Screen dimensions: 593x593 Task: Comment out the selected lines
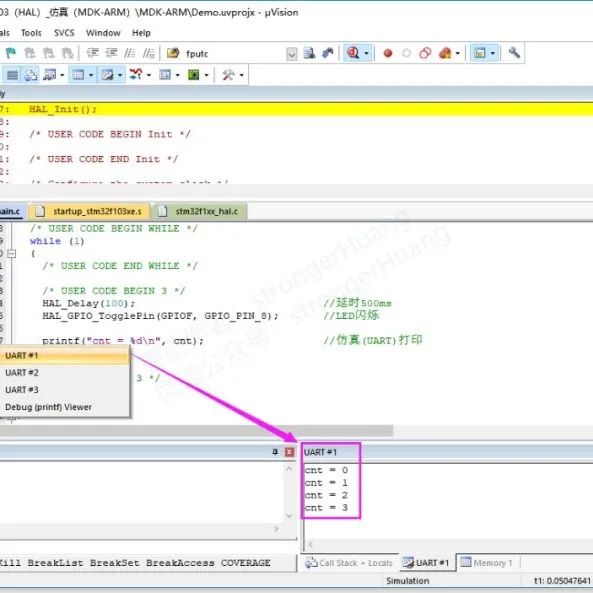130,53
